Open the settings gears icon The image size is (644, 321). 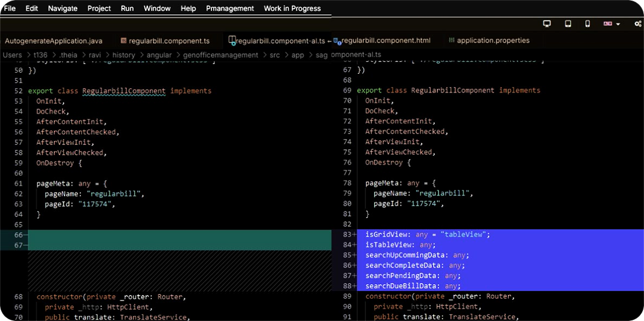[x=638, y=24]
